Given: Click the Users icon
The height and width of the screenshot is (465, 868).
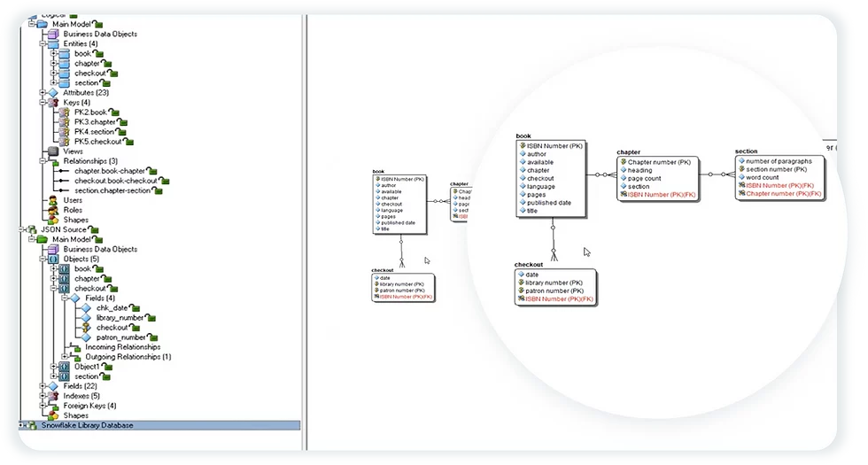Looking at the screenshot, I should [x=53, y=200].
